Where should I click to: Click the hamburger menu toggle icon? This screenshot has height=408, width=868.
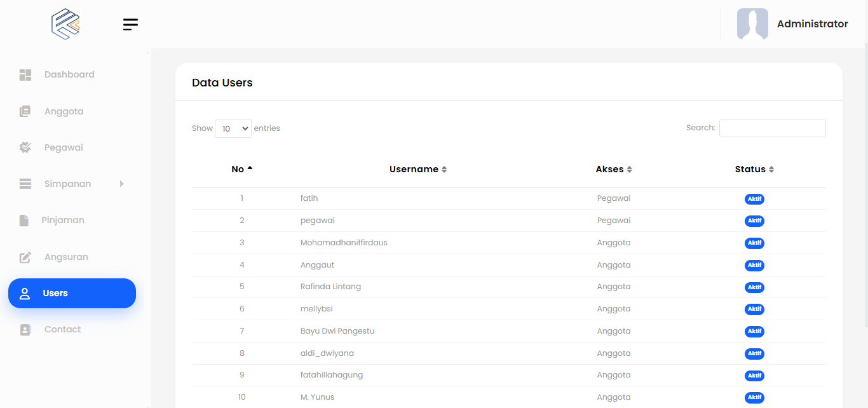point(130,24)
